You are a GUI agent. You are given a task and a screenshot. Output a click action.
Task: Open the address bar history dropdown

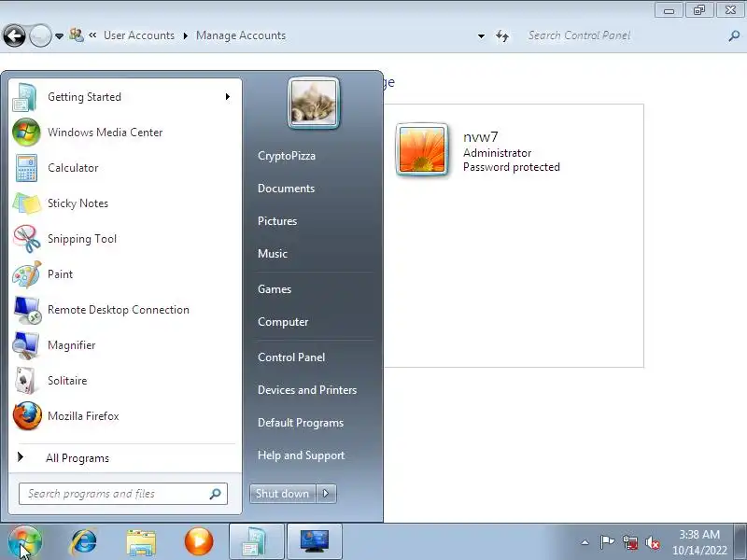[x=481, y=36]
